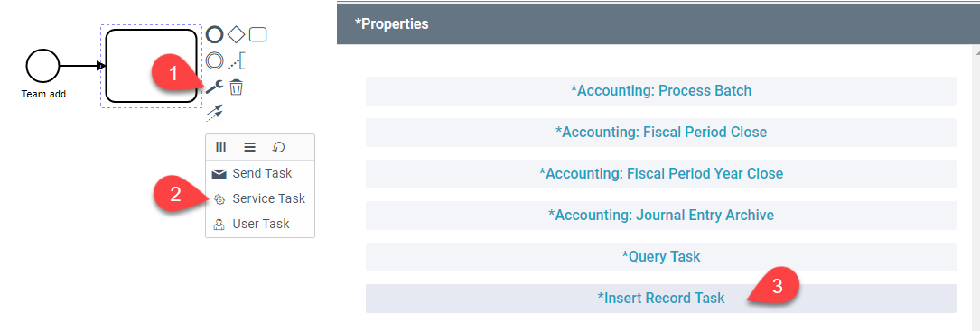The image size is (980, 331).
Task: Select Accounting: Fiscal Period Year Close
Action: pyautogui.click(x=661, y=174)
